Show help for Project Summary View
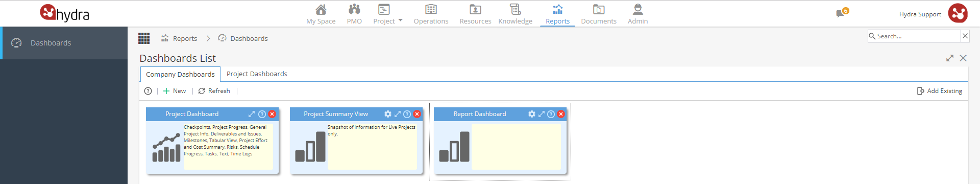 pyautogui.click(x=407, y=114)
